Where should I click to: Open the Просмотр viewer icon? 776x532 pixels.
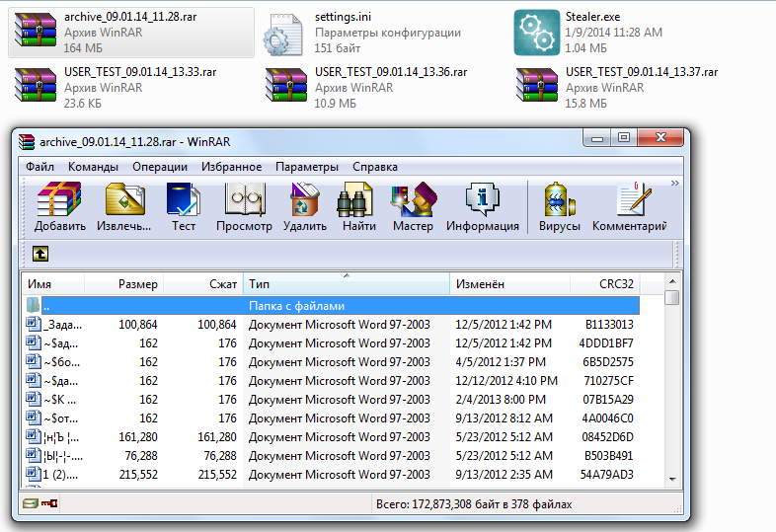(x=245, y=199)
